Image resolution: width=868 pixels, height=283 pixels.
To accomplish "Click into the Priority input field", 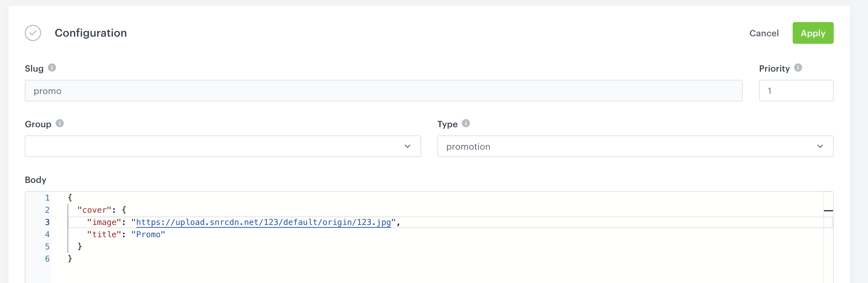I will click(796, 91).
